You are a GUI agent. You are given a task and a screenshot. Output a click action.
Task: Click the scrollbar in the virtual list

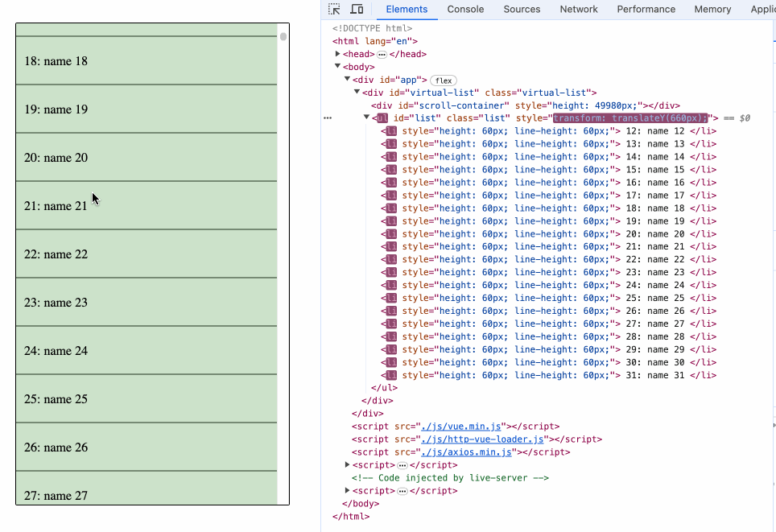[282, 35]
